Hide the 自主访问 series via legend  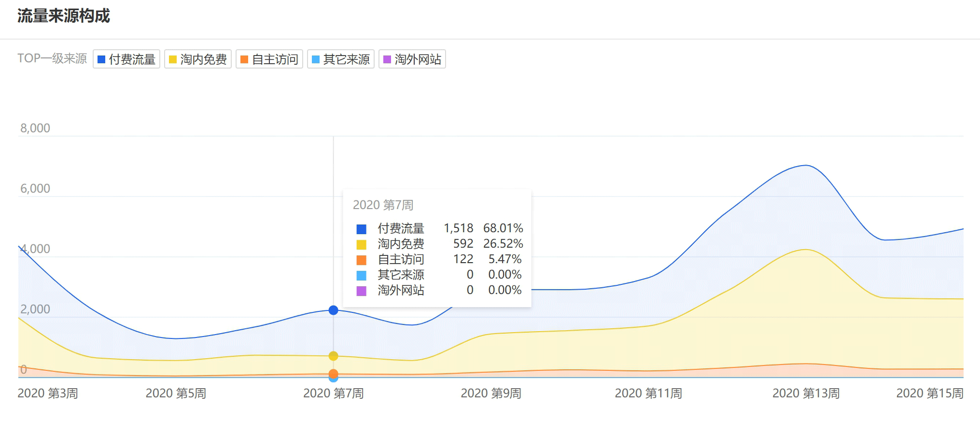pyautogui.click(x=269, y=59)
